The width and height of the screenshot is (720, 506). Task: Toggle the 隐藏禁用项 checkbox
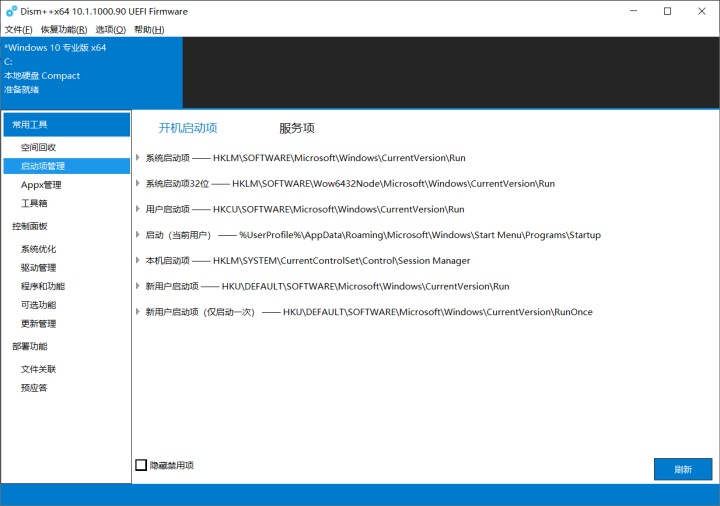coord(141,465)
